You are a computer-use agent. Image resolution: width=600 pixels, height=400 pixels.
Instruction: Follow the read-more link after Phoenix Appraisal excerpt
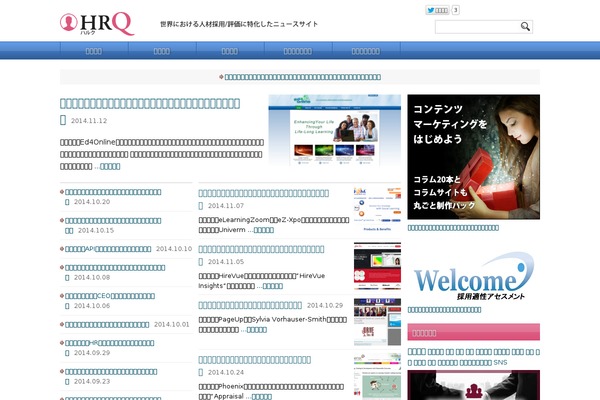262,397
